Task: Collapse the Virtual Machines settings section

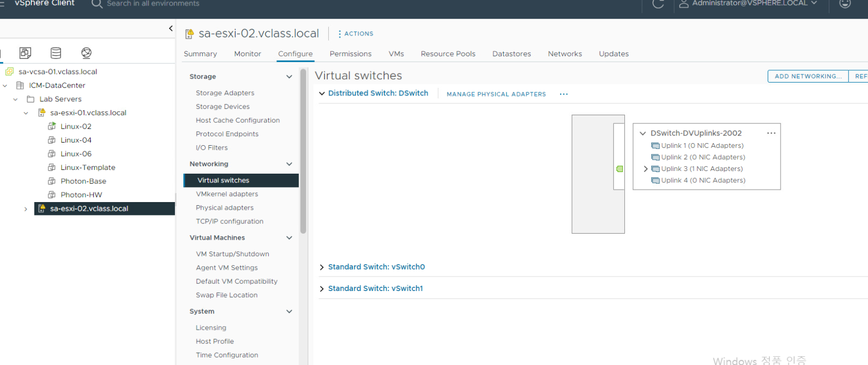Action: pos(289,237)
